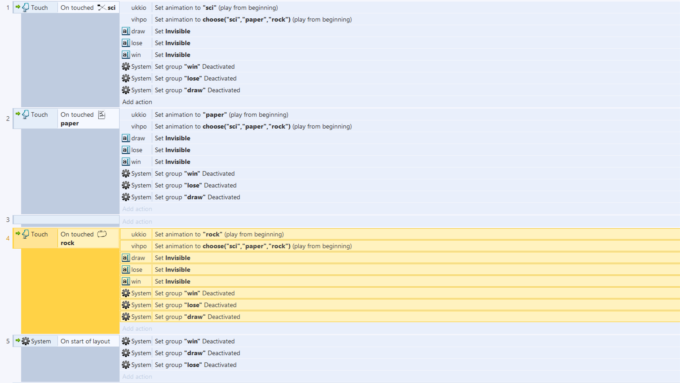Viewport: 680px width, 383px height.
Task: Select "On touched rock" condition
Action: [88, 239]
